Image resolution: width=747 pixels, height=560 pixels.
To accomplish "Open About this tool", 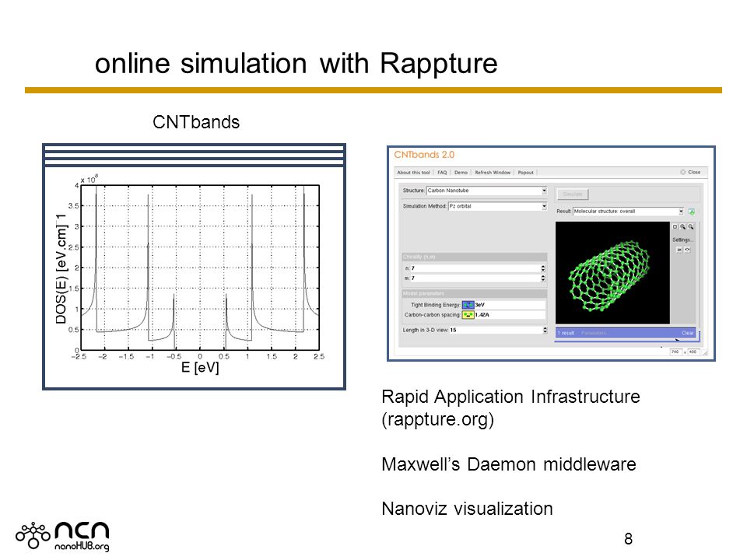I will 413,173.
